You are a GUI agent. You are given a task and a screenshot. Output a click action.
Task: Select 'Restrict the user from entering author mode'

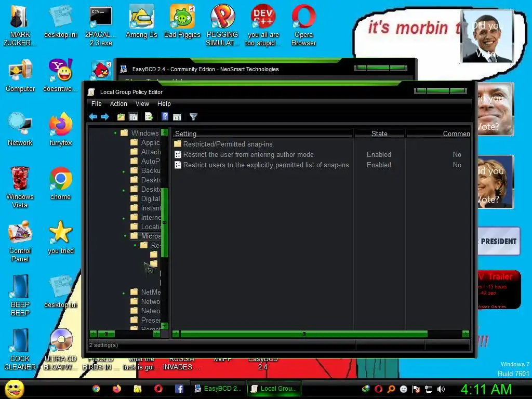(x=244, y=155)
